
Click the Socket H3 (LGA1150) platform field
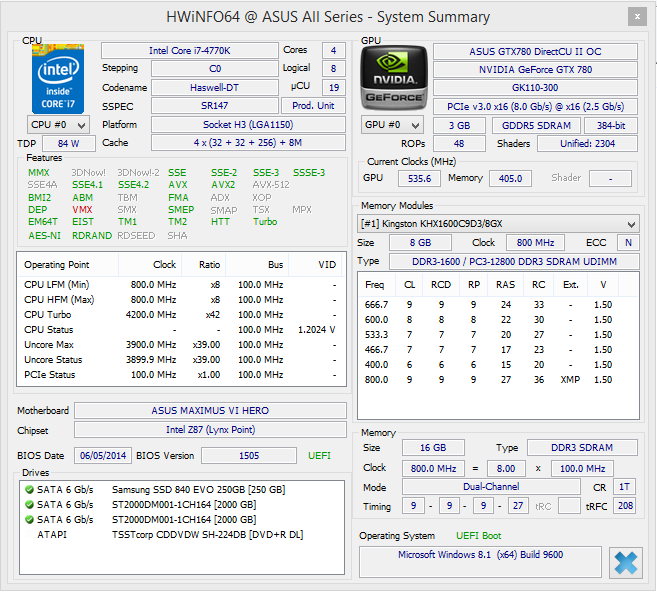click(x=248, y=124)
